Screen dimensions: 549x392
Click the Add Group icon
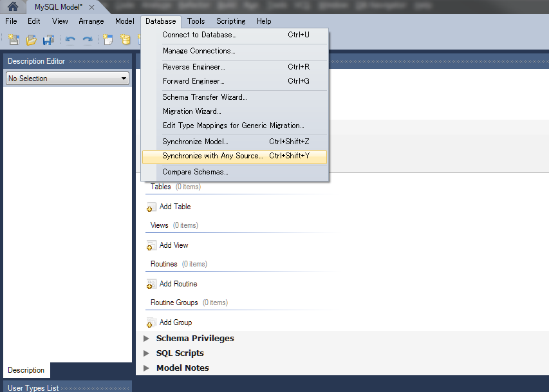(x=151, y=322)
